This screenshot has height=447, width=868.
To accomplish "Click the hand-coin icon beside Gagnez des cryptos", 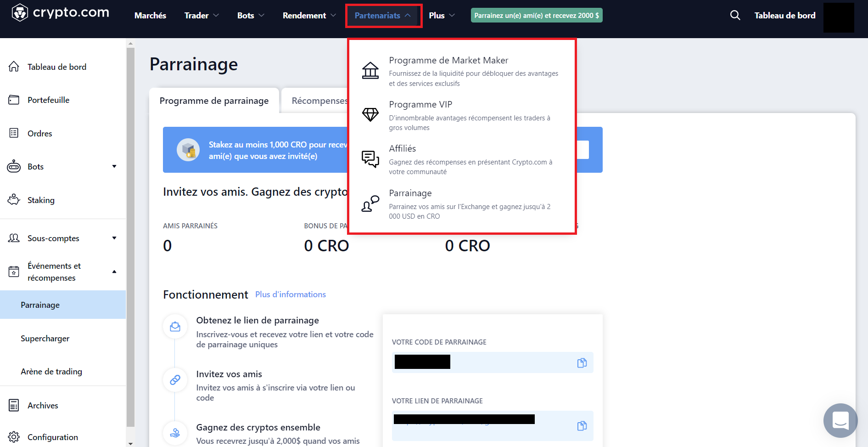I will pos(175,433).
